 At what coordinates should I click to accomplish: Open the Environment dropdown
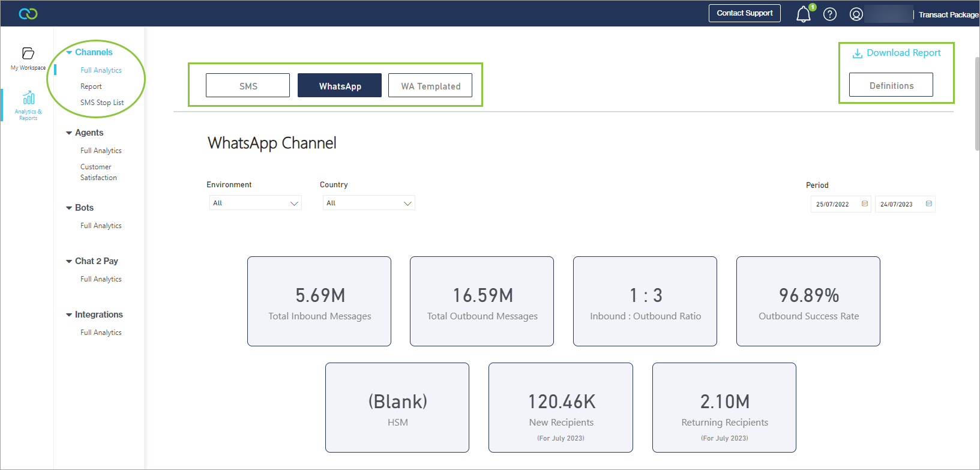pos(255,203)
